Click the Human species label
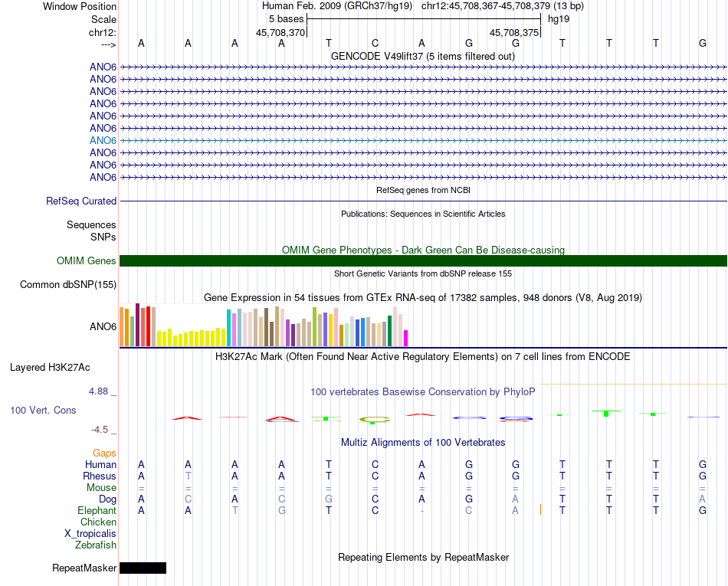Image resolution: width=728 pixels, height=586 pixels. click(100, 464)
